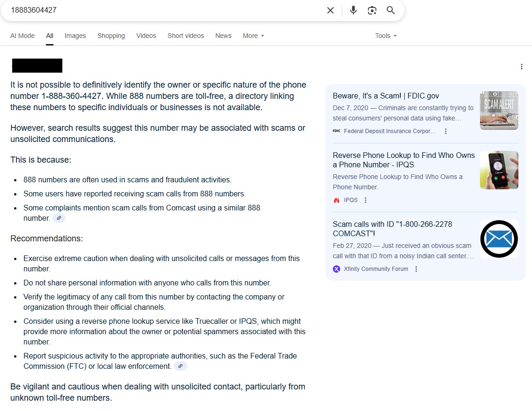Submit search with magnifying glass icon
This screenshot has width=532, height=411.
coord(390,10)
